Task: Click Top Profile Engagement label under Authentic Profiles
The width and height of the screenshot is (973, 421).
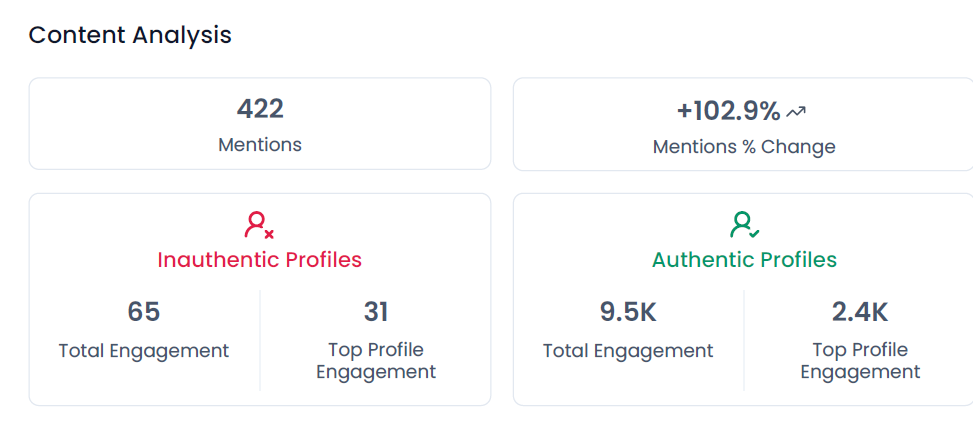Action: pos(860,361)
